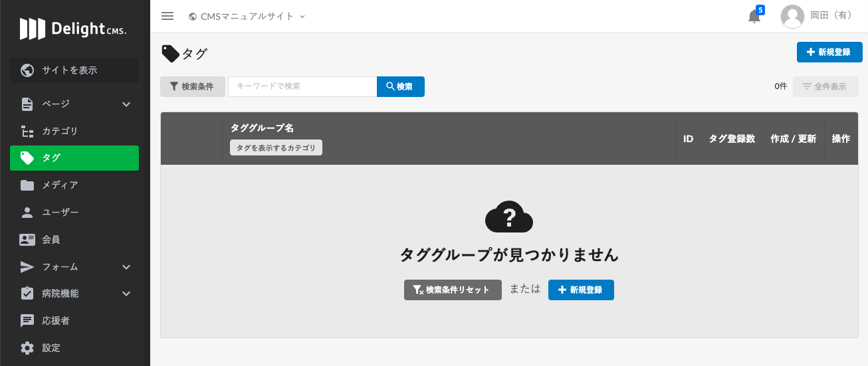Click the top-right 新規登録 button
The height and width of the screenshot is (366, 868).
pyautogui.click(x=829, y=52)
